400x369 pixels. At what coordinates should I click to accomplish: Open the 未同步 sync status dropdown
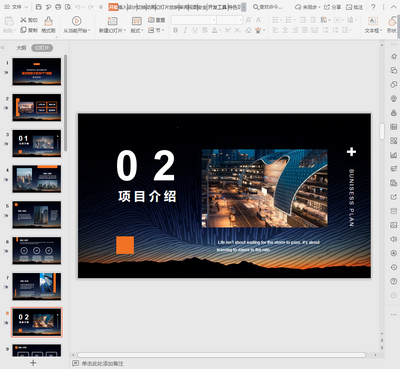(x=307, y=7)
